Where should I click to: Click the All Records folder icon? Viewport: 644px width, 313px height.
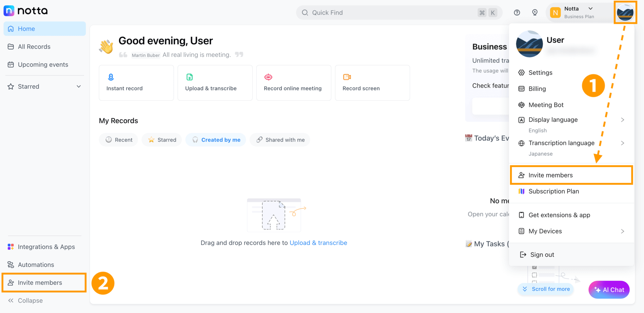pyautogui.click(x=11, y=47)
